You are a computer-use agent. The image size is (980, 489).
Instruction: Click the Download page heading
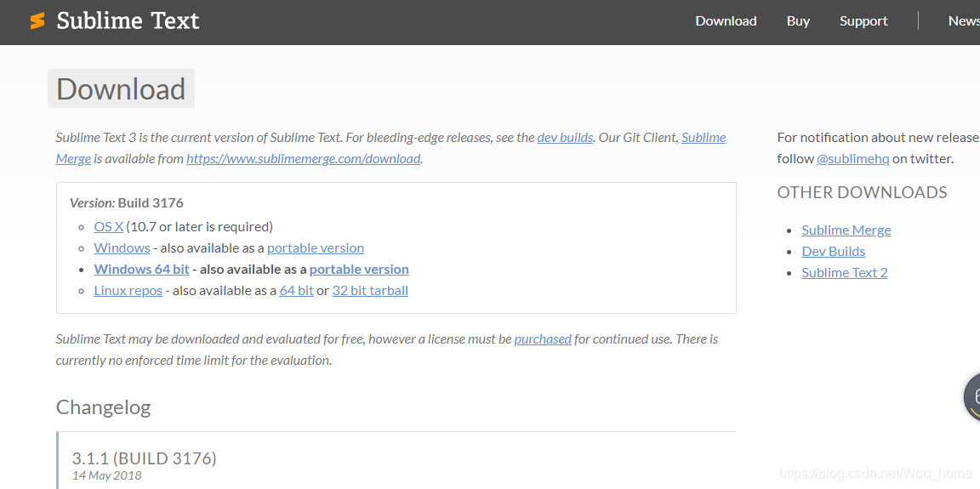(121, 88)
